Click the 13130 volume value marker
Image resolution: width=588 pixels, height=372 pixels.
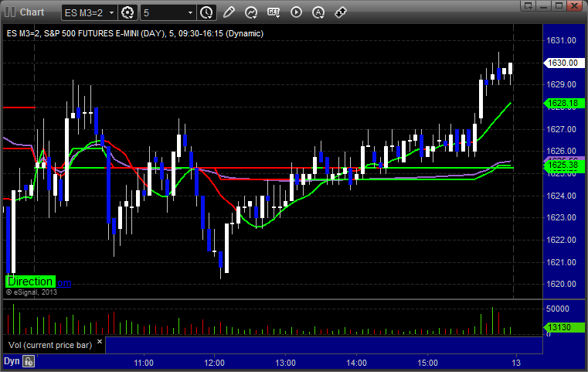(563, 327)
